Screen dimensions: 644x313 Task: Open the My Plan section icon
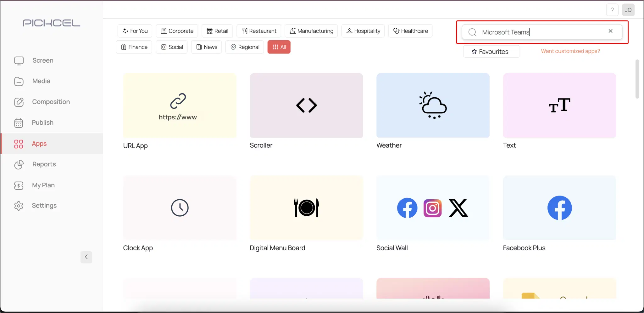19,185
